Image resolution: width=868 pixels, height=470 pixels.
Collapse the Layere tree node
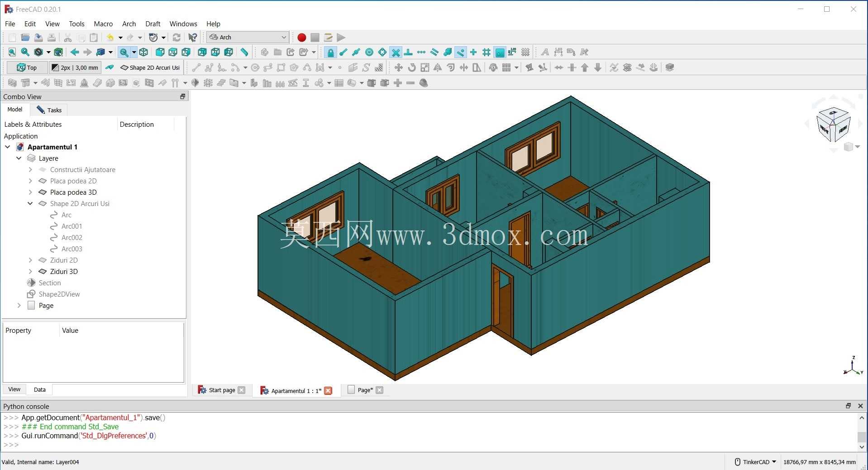tap(19, 158)
